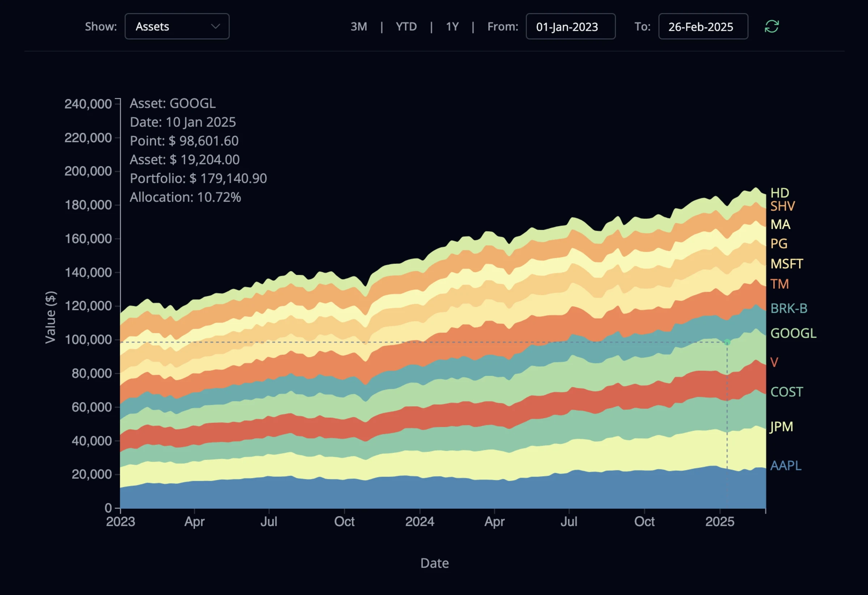Click the SHV legend label
This screenshot has width=868, height=595.
[783, 206]
